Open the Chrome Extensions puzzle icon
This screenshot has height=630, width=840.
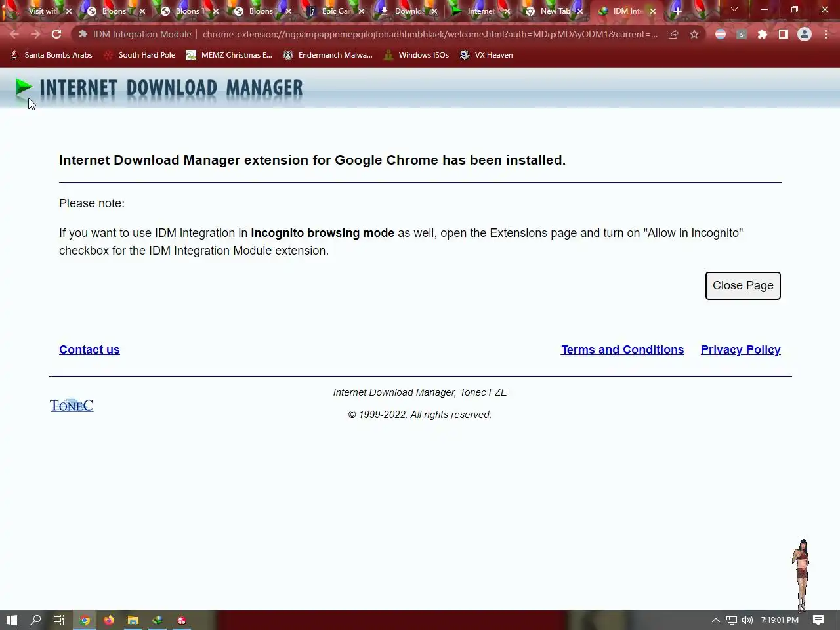763,34
